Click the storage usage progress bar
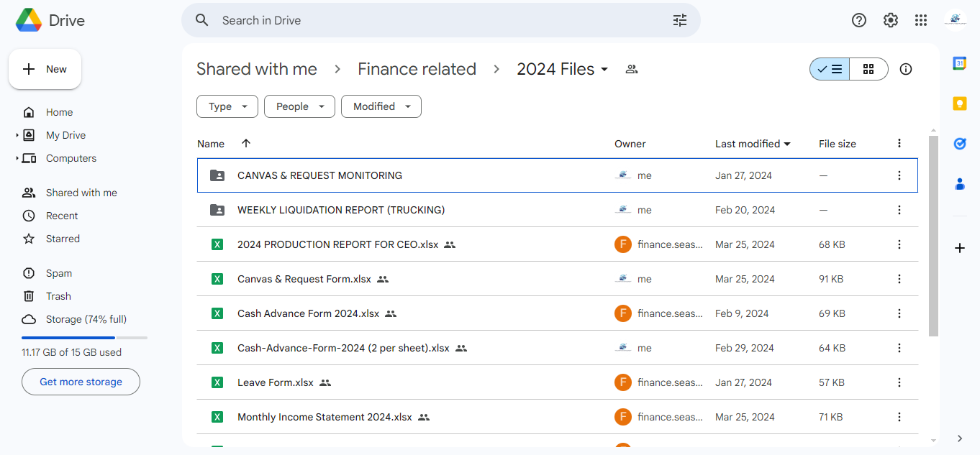Image resolution: width=980 pixels, height=455 pixels. [x=84, y=337]
